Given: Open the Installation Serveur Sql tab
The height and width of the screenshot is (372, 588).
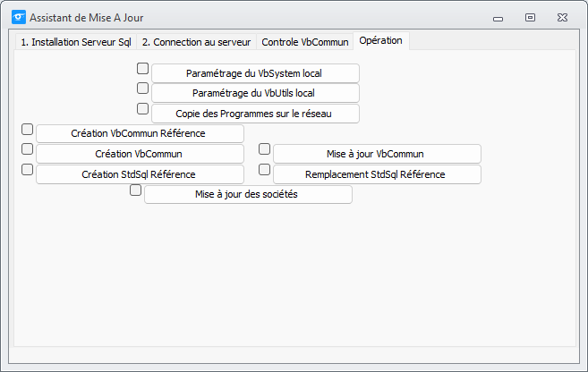Looking at the screenshot, I should 76,42.
